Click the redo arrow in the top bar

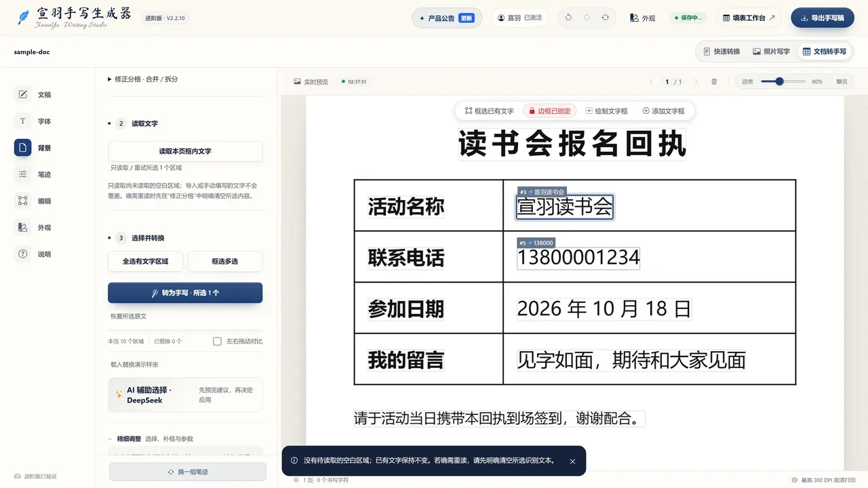587,18
